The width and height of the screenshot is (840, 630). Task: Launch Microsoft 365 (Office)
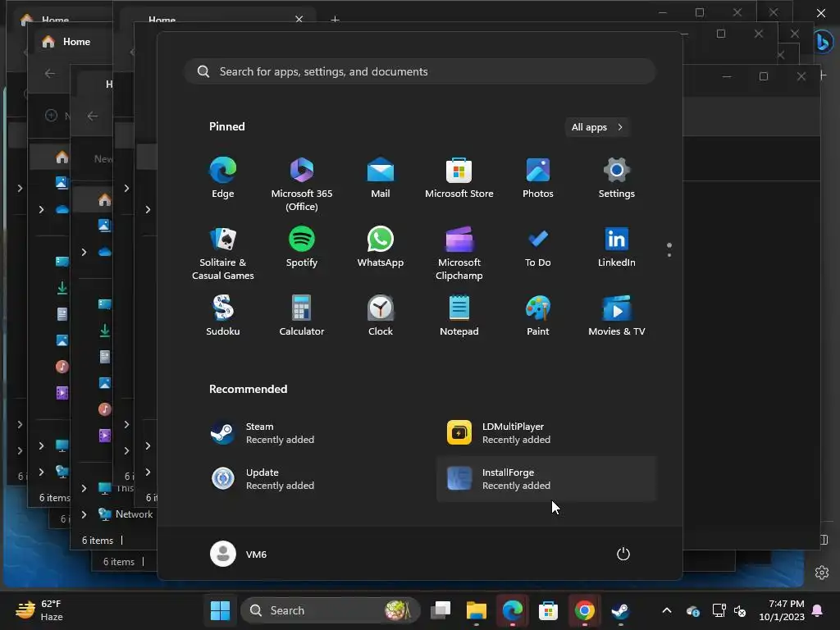[302, 184]
